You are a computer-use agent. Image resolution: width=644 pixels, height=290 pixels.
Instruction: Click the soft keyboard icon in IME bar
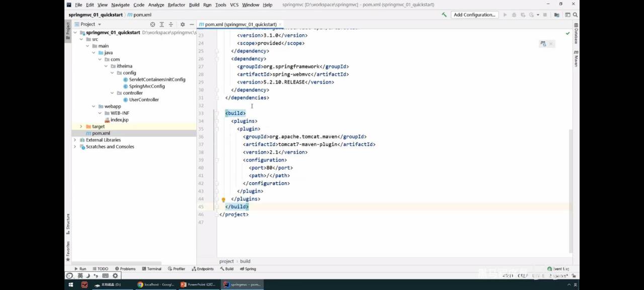105,276
